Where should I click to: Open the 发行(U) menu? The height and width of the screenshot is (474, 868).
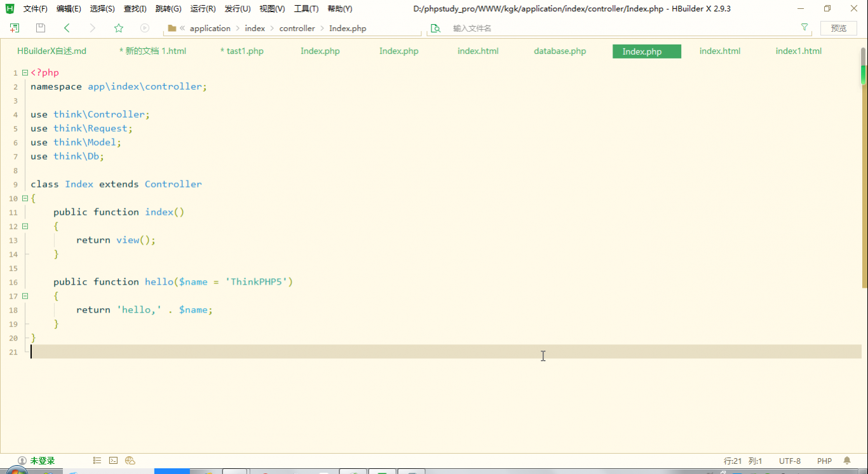coord(238,9)
